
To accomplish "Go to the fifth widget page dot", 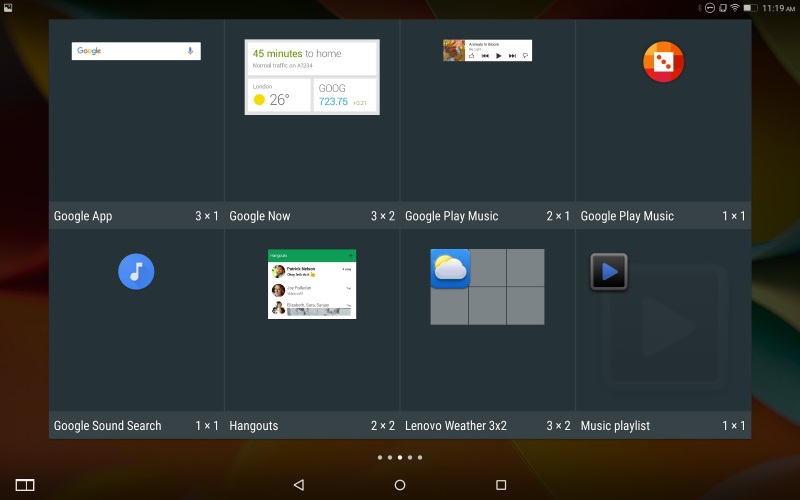I will click(420, 458).
